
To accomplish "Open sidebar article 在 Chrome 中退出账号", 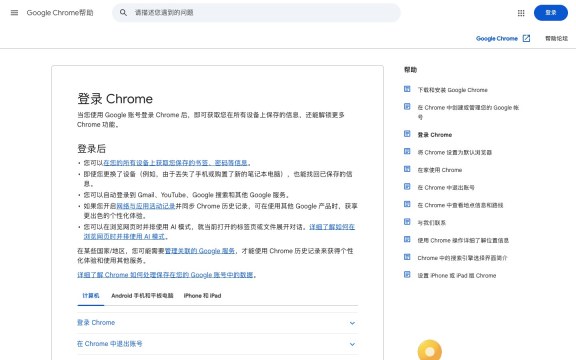I will pyautogui.click(x=446, y=188).
